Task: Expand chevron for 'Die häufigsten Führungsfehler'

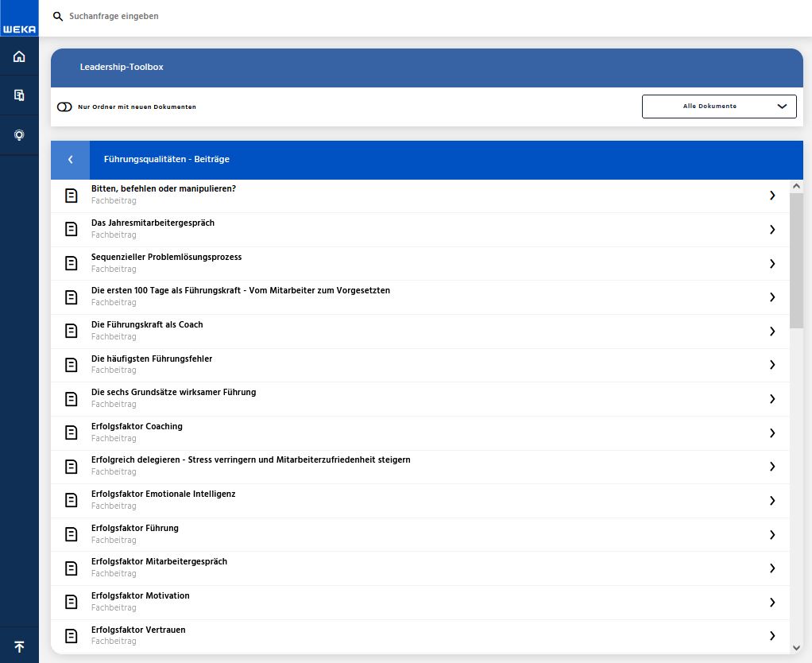Action: (x=771, y=365)
